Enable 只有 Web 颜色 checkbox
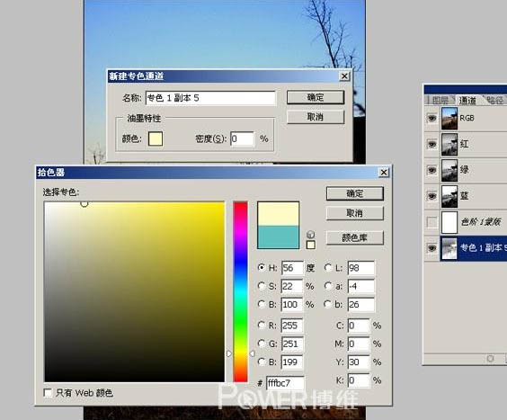The image size is (507, 420). [x=48, y=393]
